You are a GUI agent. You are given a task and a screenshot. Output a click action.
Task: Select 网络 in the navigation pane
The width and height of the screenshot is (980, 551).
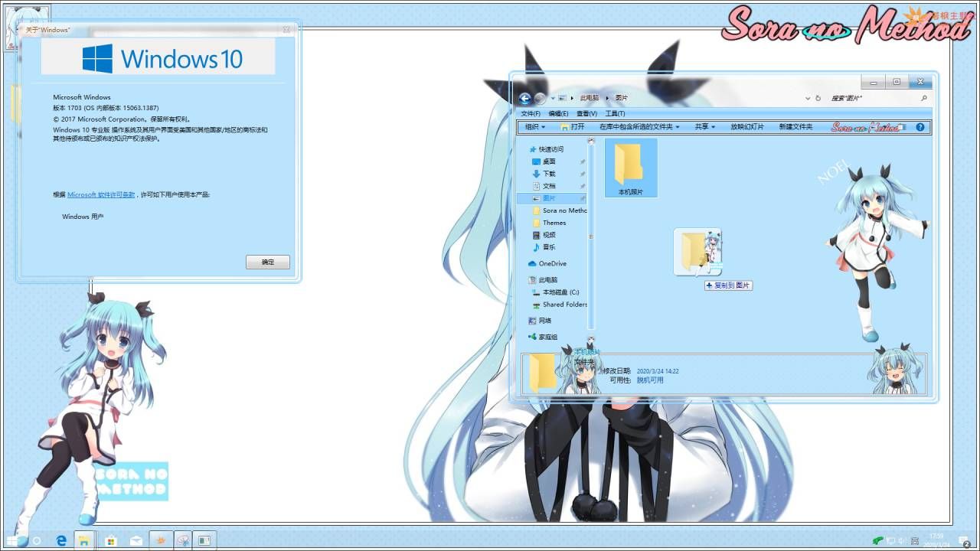point(539,321)
